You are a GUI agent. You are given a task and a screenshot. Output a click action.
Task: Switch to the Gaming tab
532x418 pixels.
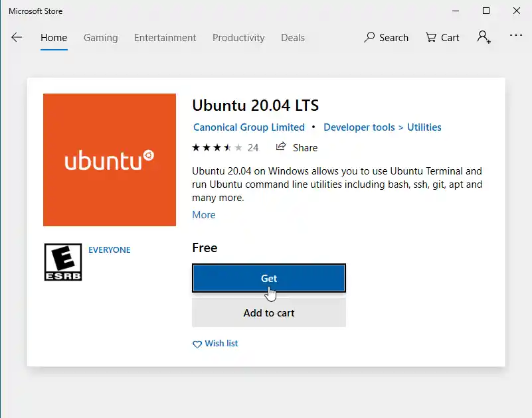tap(100, 38)
